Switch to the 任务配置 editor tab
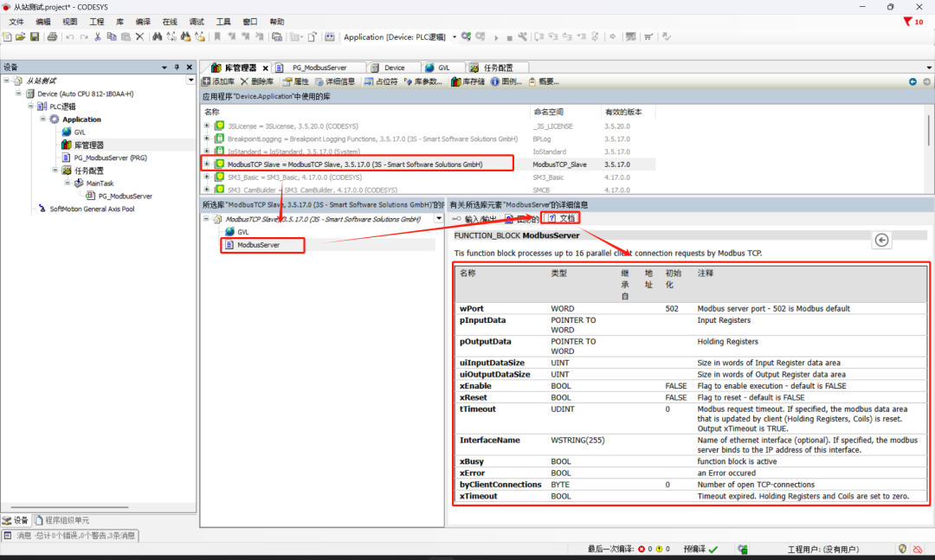The image size is (935, 560). [497, 68]
